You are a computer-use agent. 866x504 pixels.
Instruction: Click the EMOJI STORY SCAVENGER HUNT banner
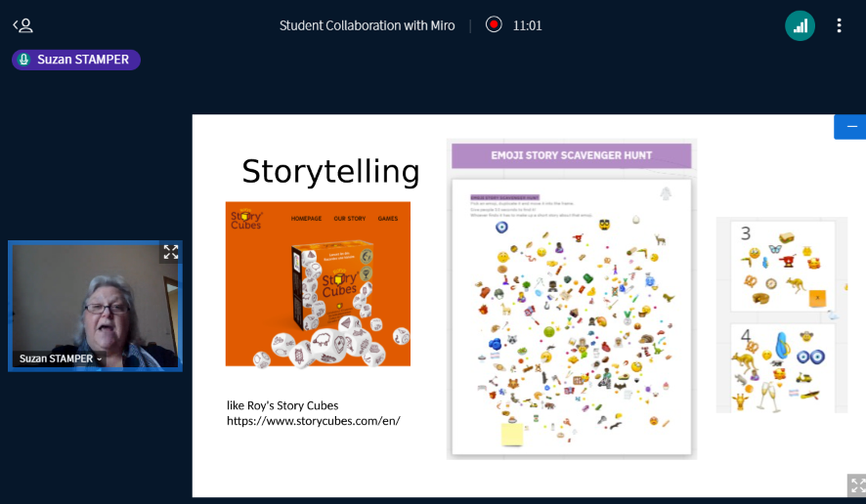571,155
